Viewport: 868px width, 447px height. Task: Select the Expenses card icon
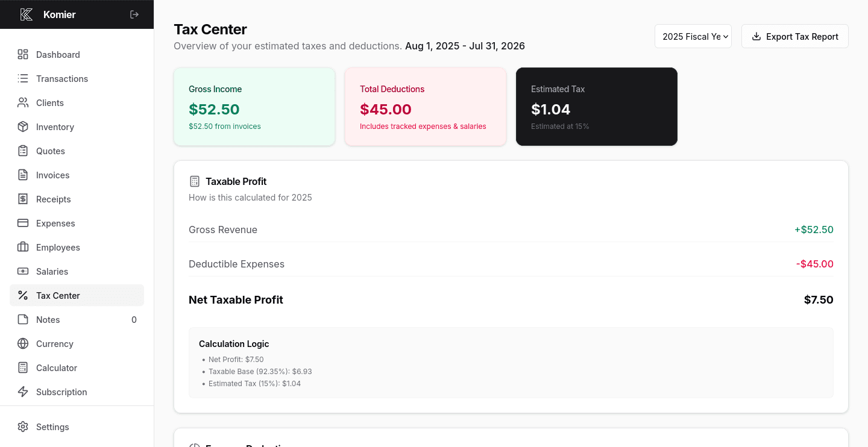pyautogui.click(x=23, y=223)
